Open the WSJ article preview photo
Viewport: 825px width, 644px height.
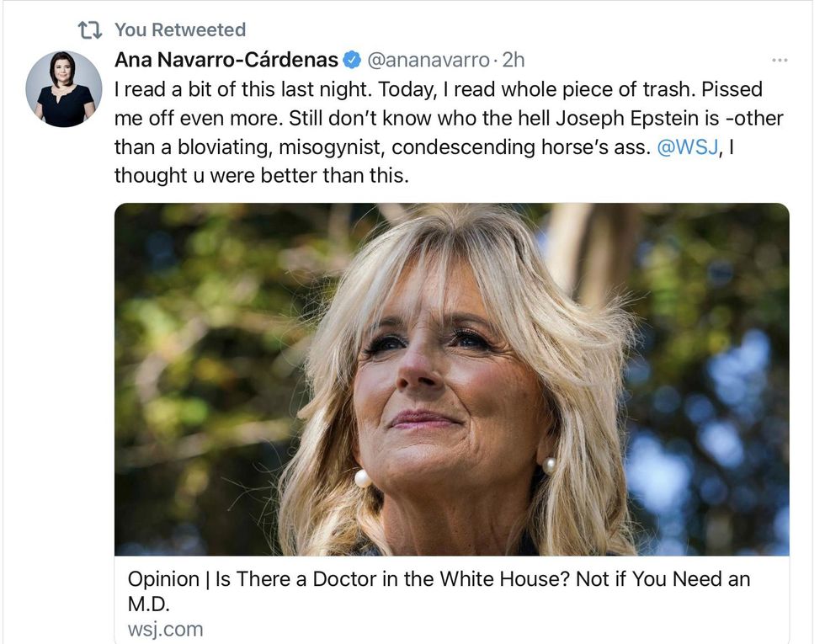pos(452,379)
